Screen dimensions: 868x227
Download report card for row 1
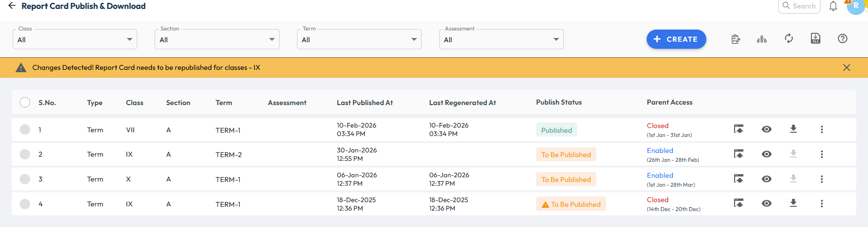(793, 129)
